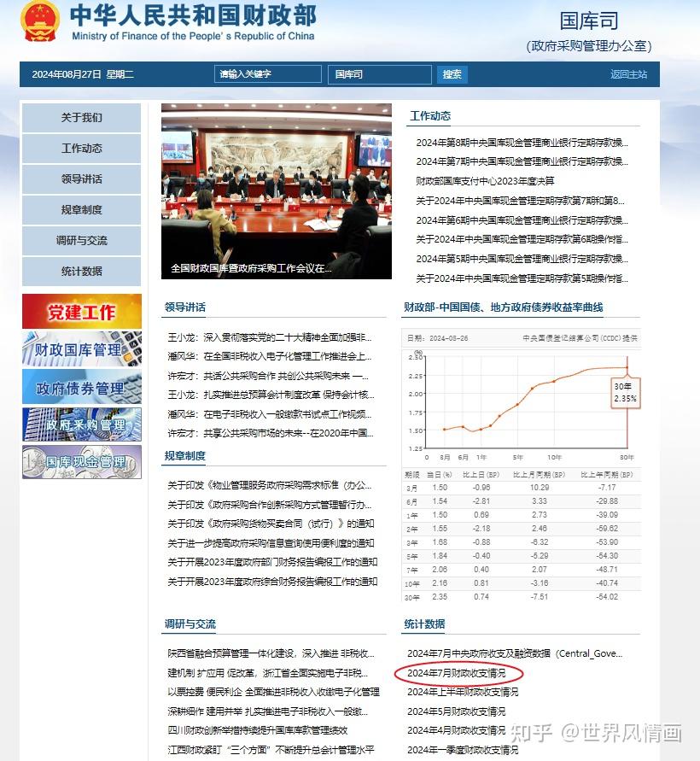This screenshot has width=700, height=761.
Task: Click the 搜索 search button
Action: pos(452,74)
